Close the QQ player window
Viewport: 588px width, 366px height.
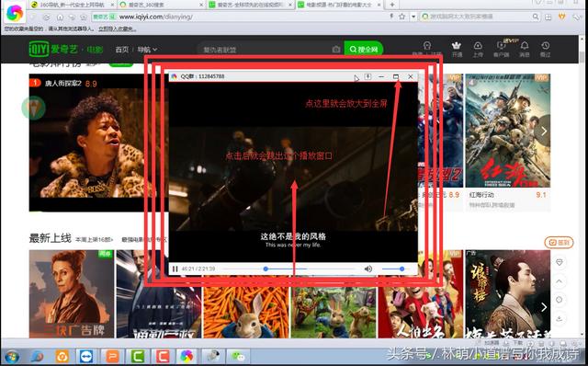point(411,76)
